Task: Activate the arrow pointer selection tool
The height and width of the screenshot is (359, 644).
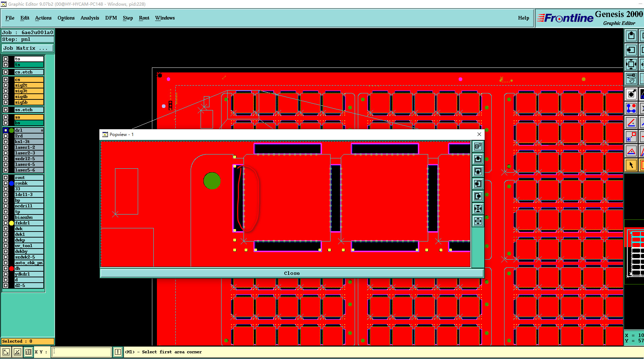Action: coord(631,165)
